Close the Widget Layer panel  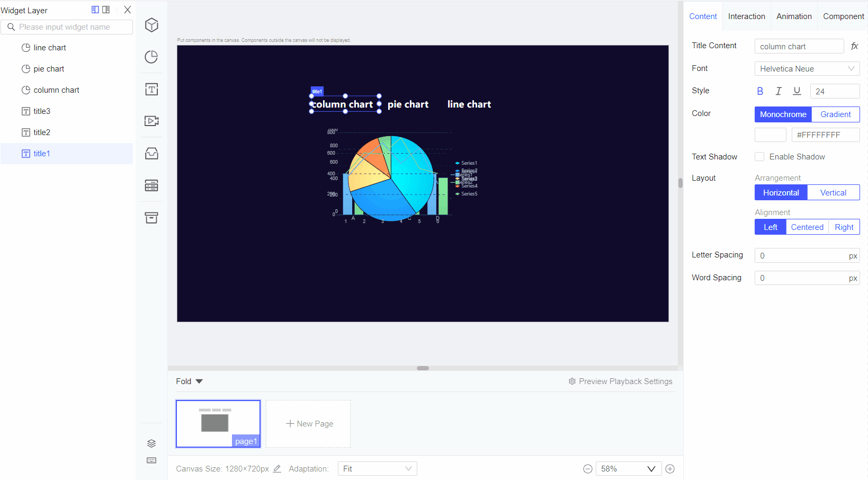tap(128, 10)
